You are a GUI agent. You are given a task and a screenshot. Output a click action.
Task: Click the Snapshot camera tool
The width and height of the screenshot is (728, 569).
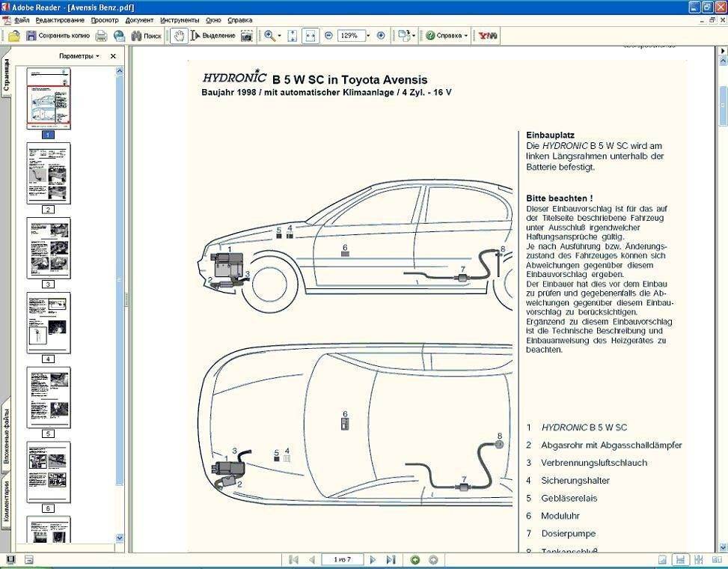(x=247, y=35)
